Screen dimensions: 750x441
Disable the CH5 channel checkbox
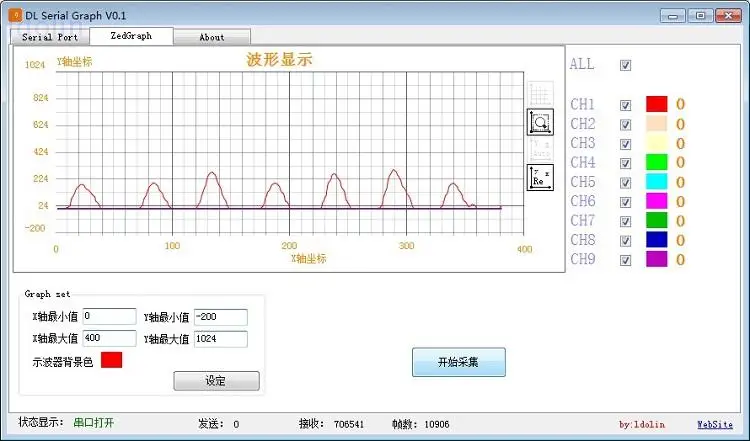[x=625, y=183]
